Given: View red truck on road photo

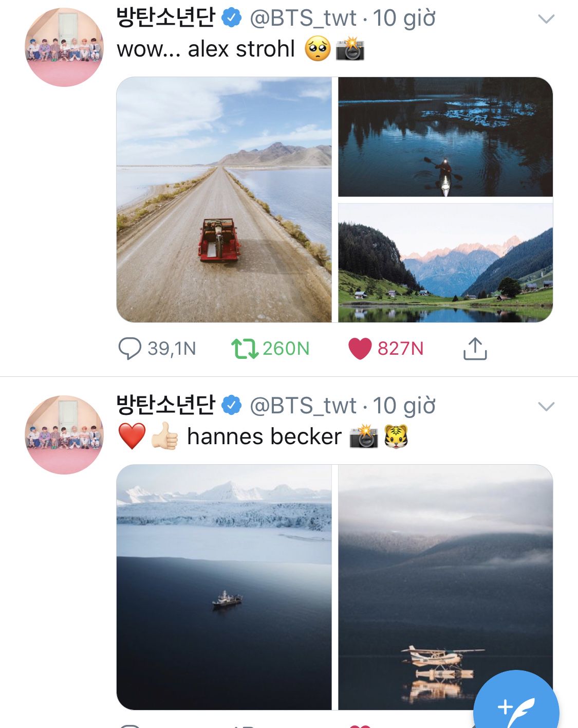Looking at the screenshot, I should click(x=224, y=199).
